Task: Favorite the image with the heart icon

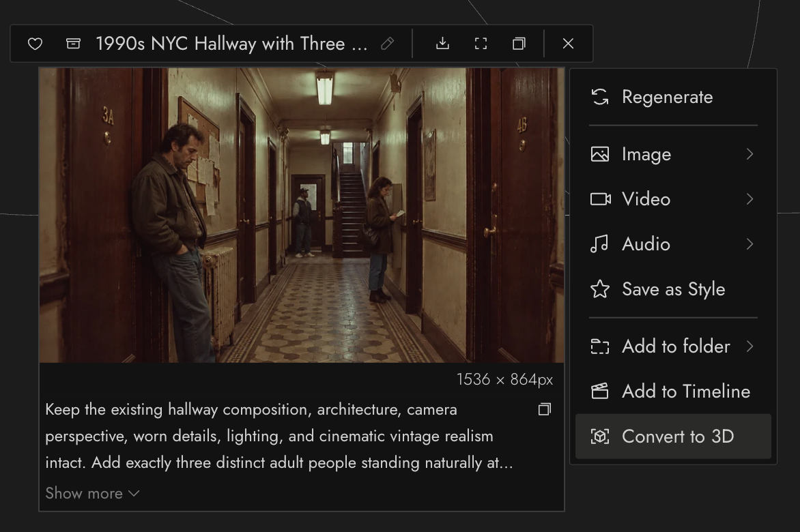Action: click(x=35, y=44)
